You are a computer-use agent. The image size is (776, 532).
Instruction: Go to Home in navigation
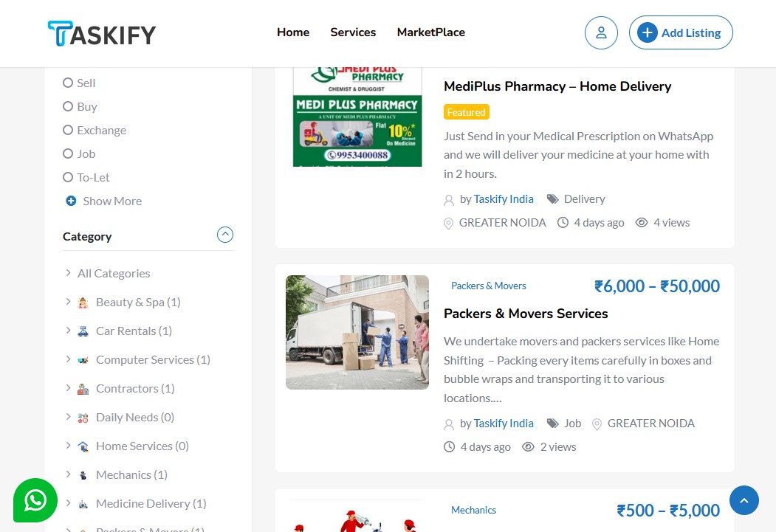[x=293, y=32]
